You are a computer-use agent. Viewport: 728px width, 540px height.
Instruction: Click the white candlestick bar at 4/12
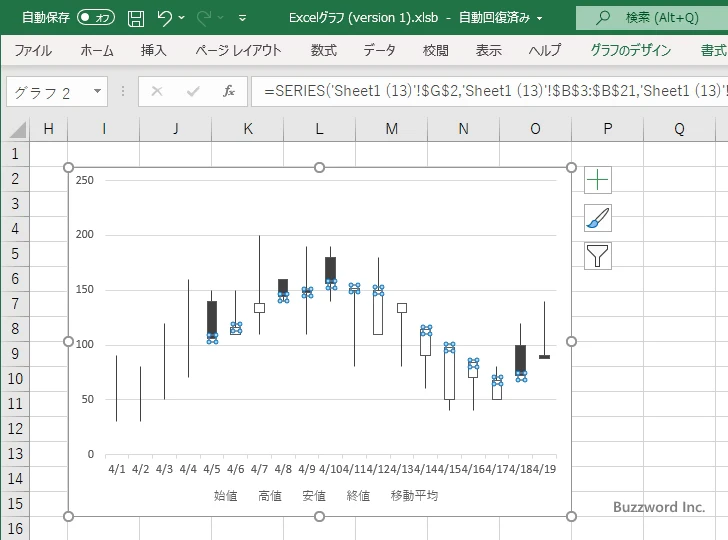pos(378,313)
